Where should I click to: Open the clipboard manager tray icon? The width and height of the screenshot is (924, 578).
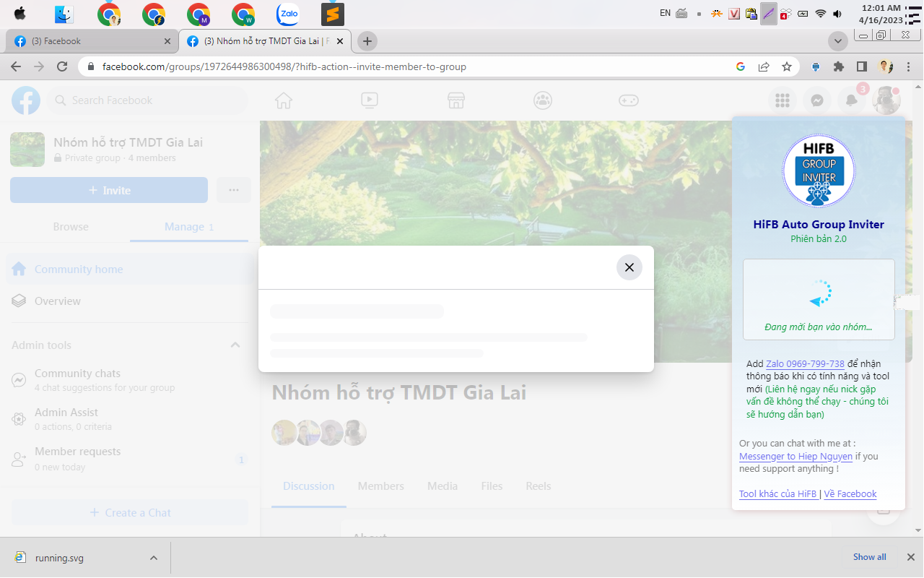(x=751, y=14)
